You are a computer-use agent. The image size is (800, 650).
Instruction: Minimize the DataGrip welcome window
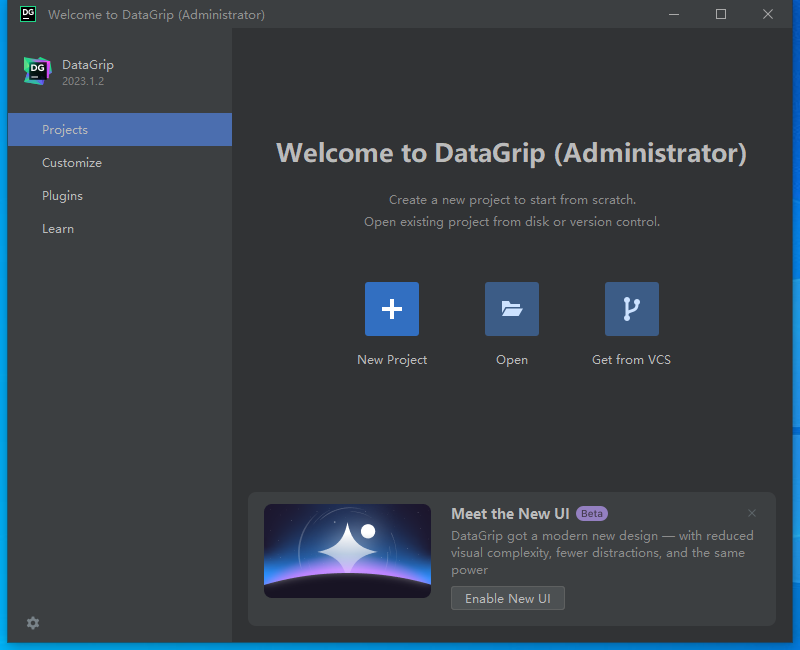point(673,14)
